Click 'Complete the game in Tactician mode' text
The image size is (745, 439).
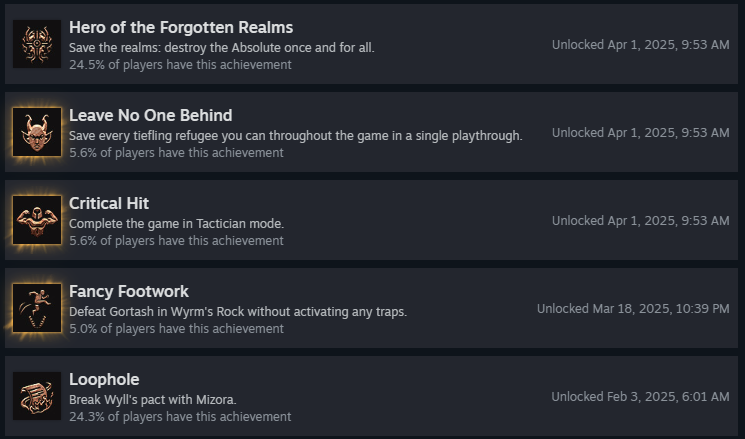pos(176,224)
